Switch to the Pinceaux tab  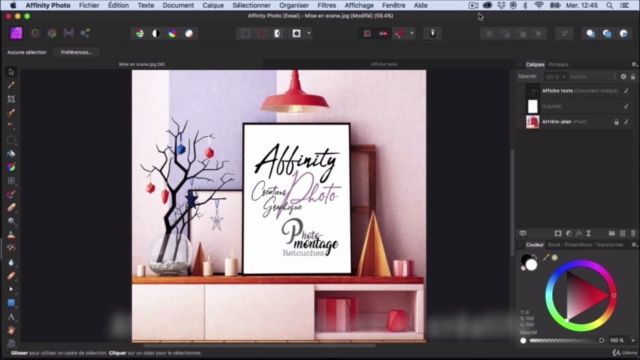[558, 64]
